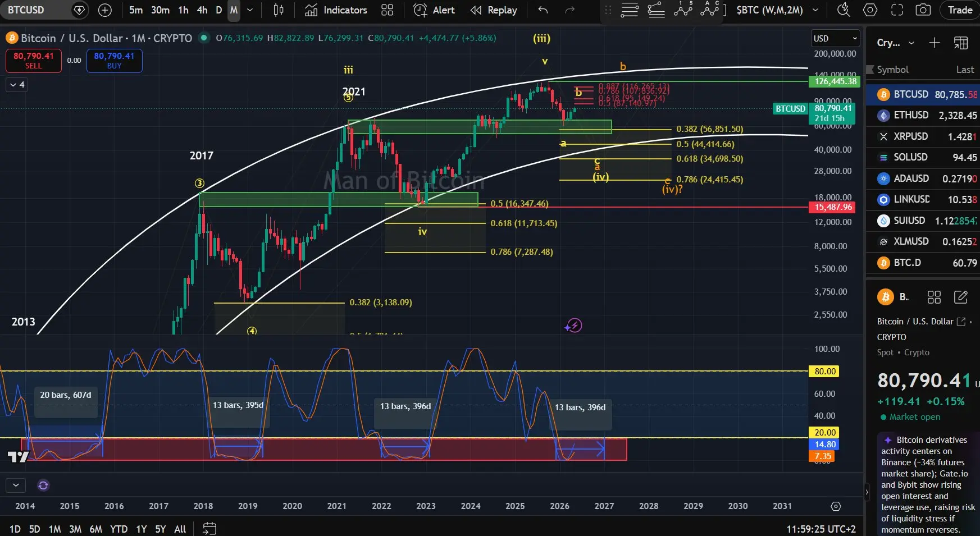This screenshot has width=980, height=536.
Task: Select the Elliott correction wave ABC tool
Action: [710, 10]
